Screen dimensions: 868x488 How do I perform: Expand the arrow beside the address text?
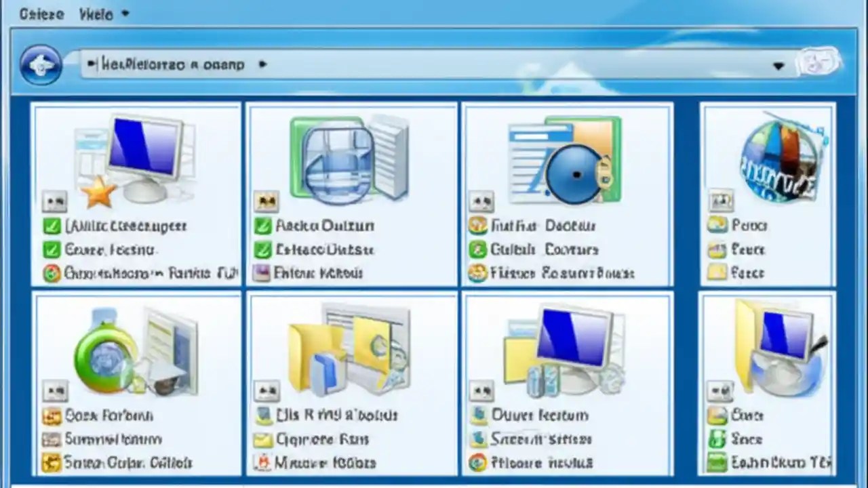tap(263, 65)
